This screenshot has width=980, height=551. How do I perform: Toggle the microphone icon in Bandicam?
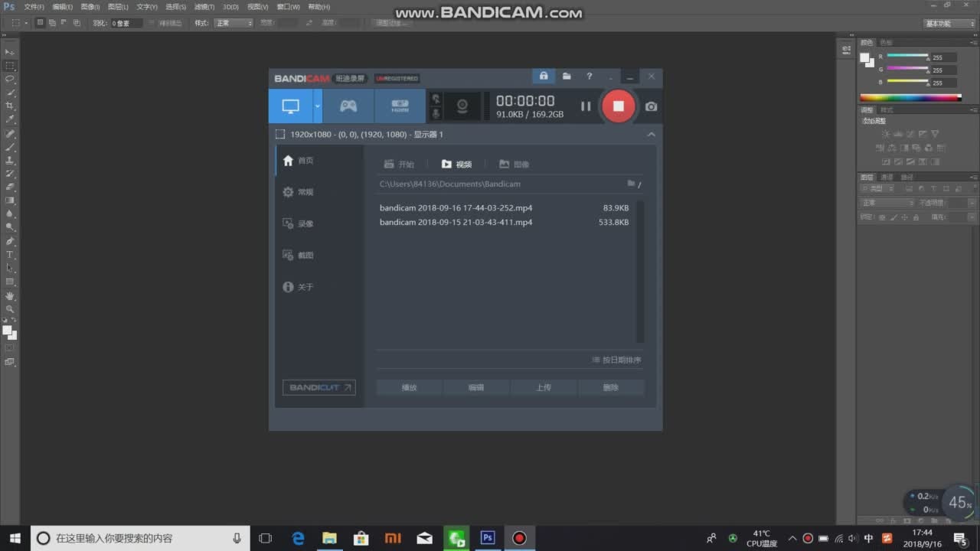point(436,113)
